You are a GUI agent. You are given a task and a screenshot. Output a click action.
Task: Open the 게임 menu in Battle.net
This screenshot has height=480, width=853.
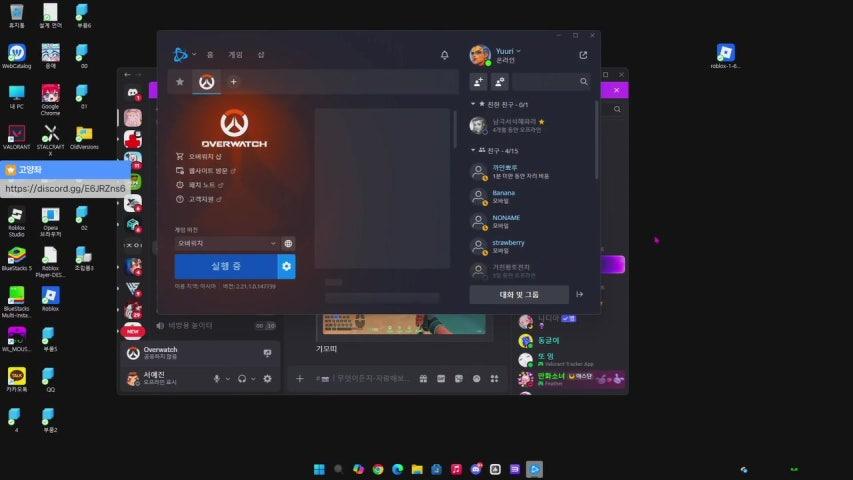(235, 54)
